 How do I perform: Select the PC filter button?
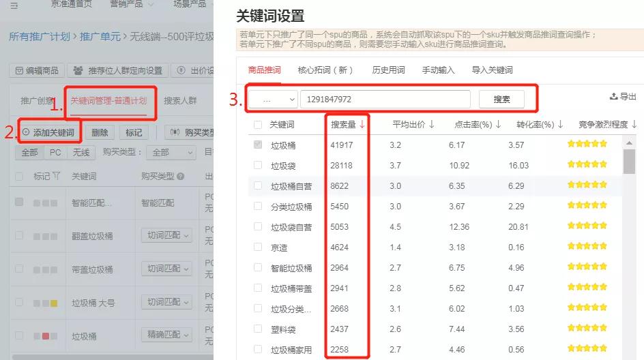coord(55,153)
